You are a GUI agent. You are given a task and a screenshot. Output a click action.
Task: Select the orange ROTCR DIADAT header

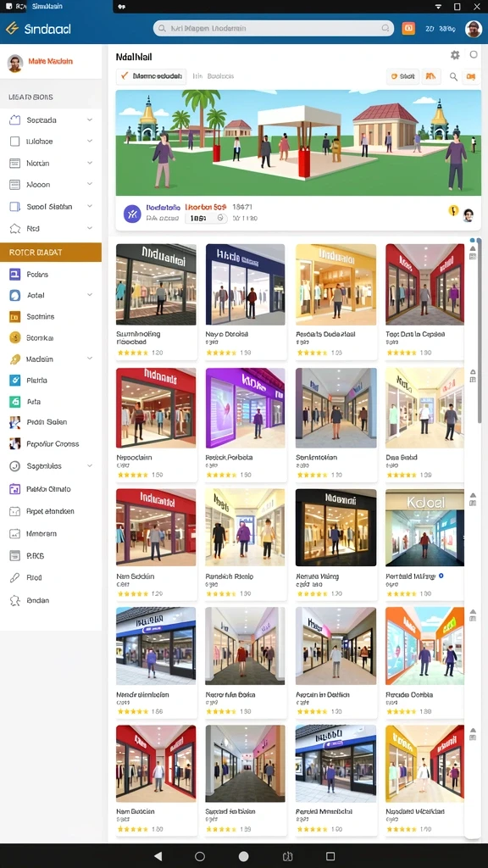pyautogui.click(x=51, y=252)
